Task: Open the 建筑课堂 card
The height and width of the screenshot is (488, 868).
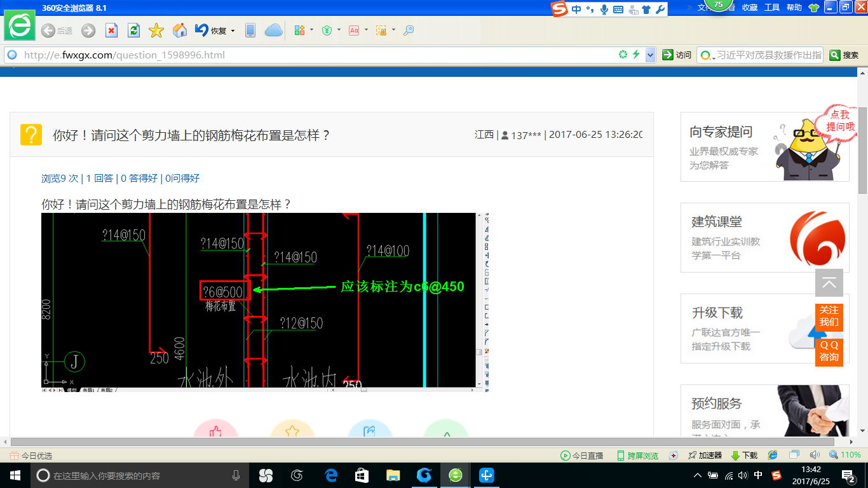Action: click(x=765, y=238)
